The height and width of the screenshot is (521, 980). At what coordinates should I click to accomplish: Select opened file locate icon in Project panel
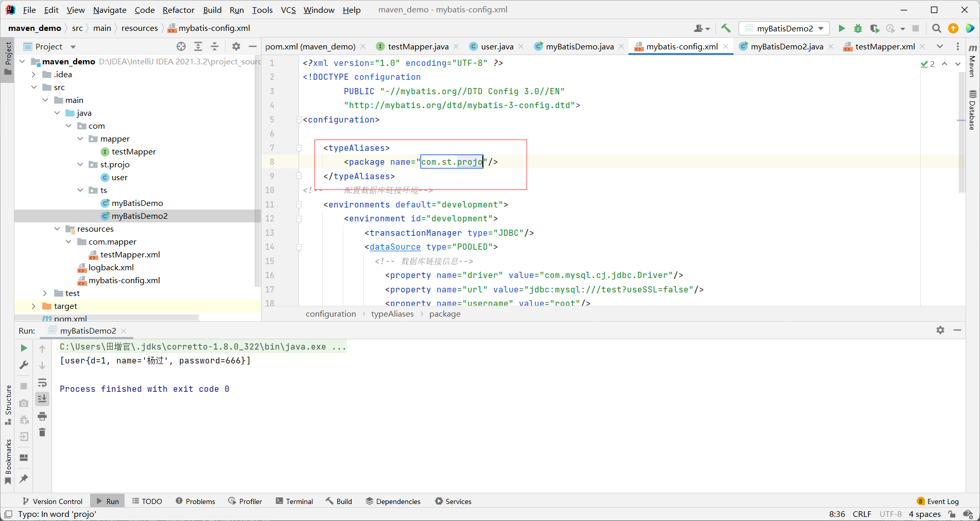click(181, 46)
